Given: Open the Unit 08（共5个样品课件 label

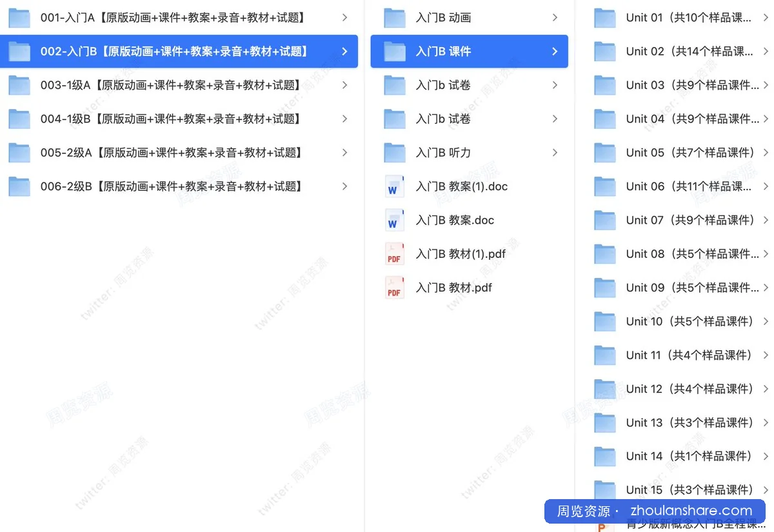Looking at the screenshot, I should coord(693,254).
